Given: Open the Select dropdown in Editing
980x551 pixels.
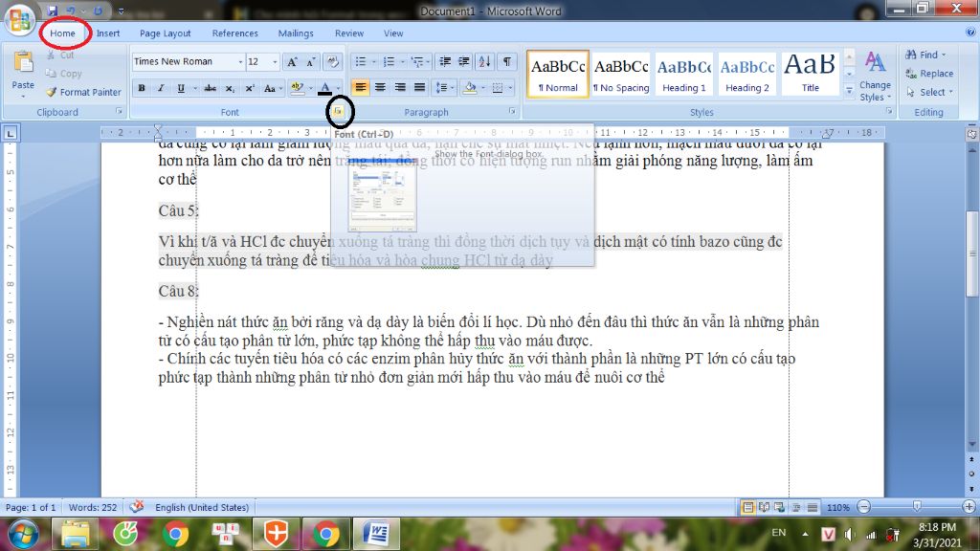Looking at the screenshot, I should 929,92.
